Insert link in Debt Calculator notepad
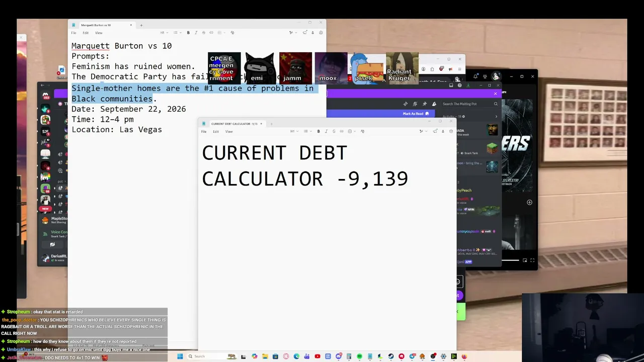The height and width of the screenshot is (362, 644). coord(342,131)
